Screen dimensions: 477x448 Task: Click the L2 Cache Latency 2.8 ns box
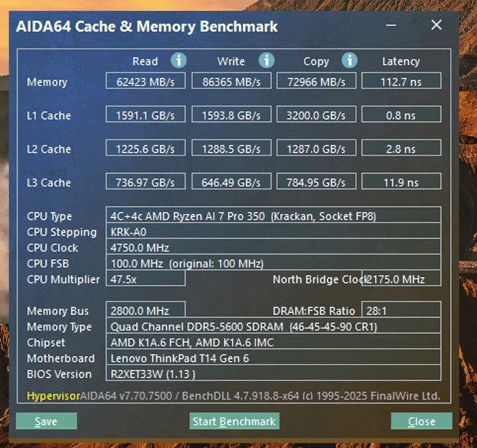pos(401,148)
